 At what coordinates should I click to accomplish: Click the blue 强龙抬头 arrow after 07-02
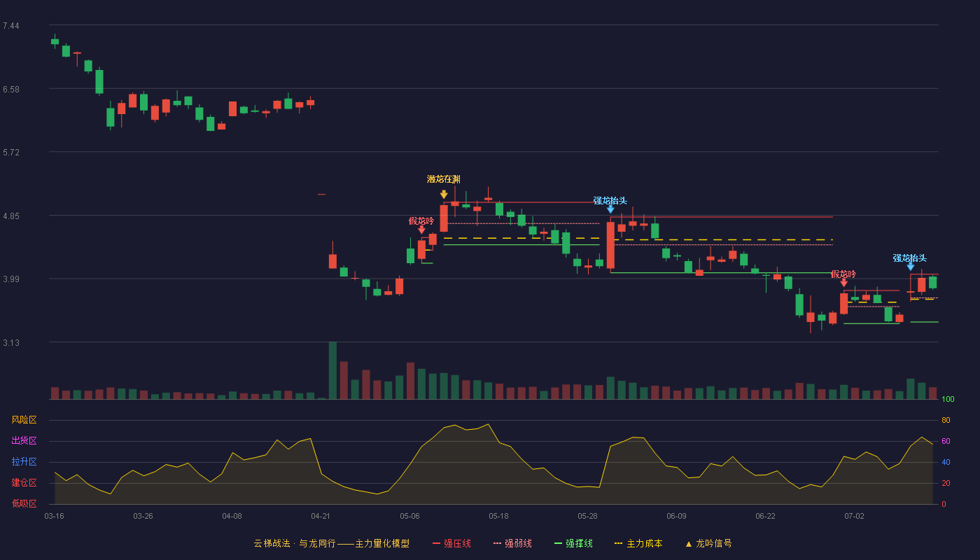pyautogui.click(x=910, y=267)
